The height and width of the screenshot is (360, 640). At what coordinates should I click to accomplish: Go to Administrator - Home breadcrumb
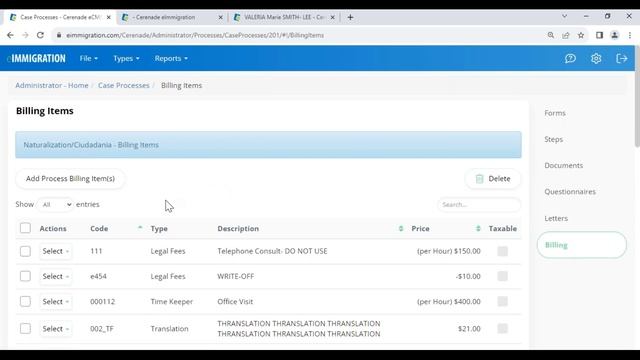(52, 85)
